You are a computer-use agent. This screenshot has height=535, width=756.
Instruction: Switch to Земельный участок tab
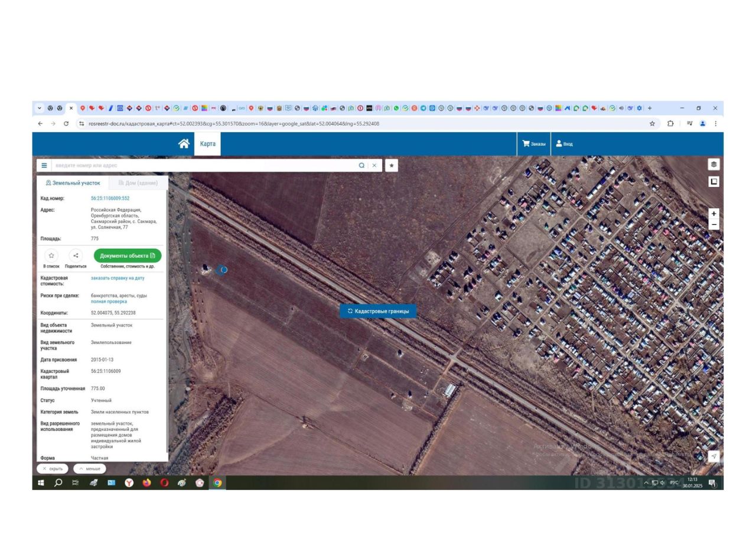point(73,183)
